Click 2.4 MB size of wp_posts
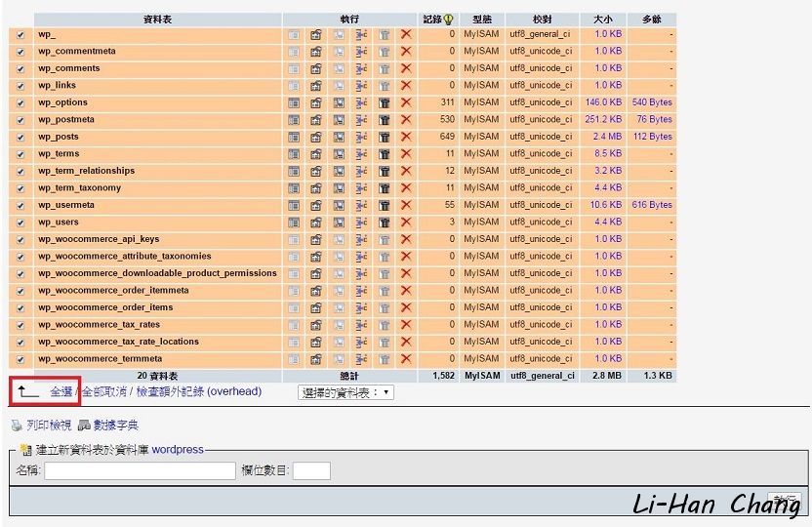The image size is (812, 527). coord(607,137)
